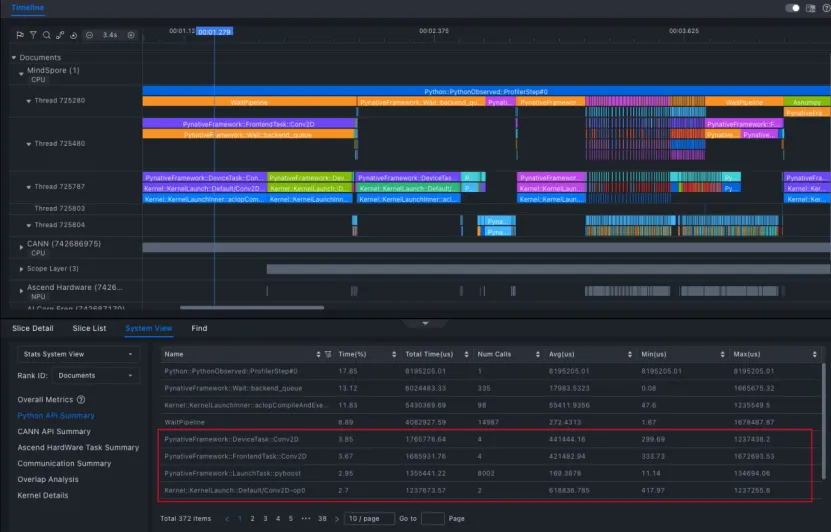This screenshot has height=532, width=831.
Task: Collapse the Thread 725280 tree row
Action: 28,101
